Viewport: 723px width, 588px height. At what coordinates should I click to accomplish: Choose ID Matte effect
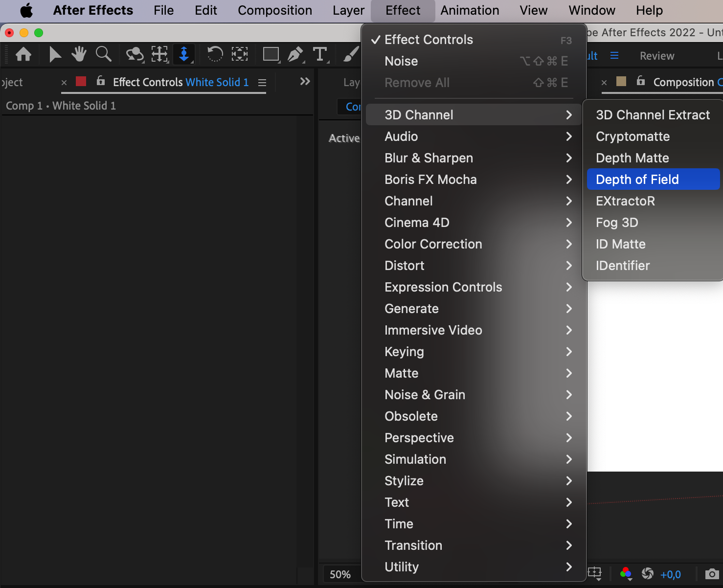[653, 244]
